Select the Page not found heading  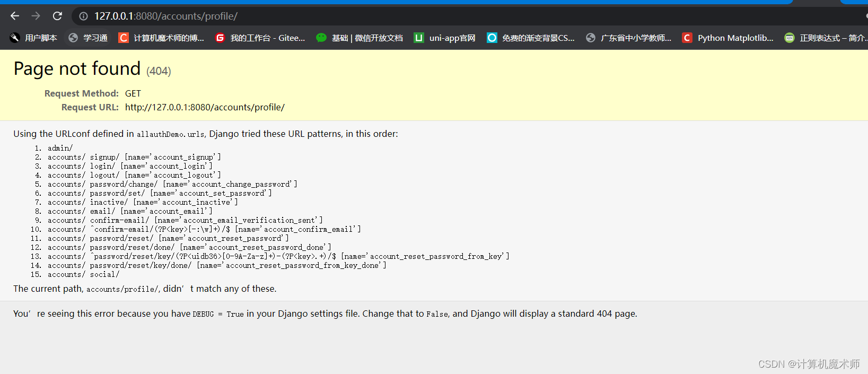[x=77, y=68]
